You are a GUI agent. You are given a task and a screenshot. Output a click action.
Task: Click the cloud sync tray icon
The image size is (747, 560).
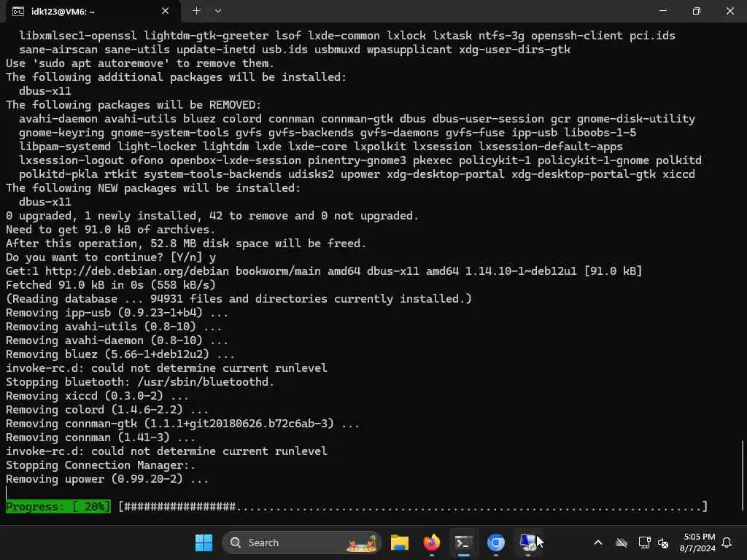[622, 542]
